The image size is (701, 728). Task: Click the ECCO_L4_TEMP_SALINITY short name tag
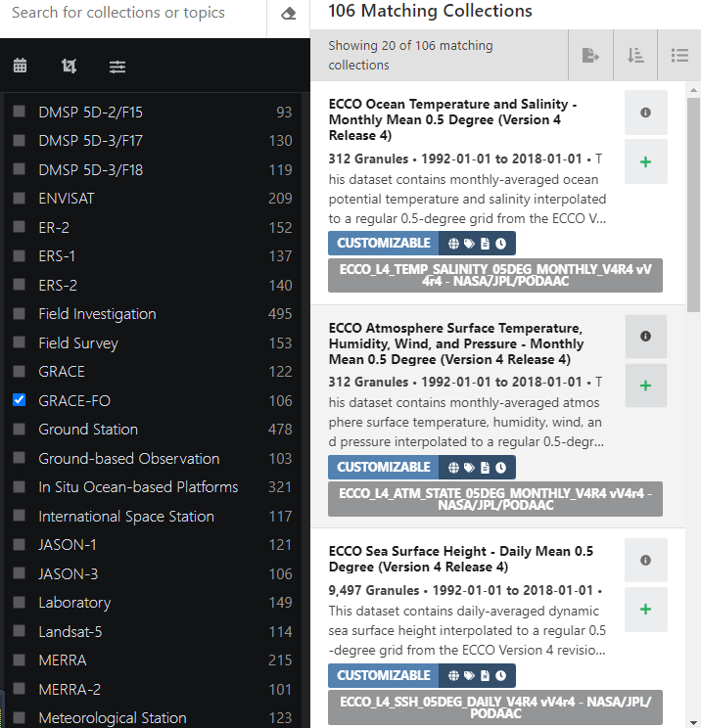(x=495, y=275)
